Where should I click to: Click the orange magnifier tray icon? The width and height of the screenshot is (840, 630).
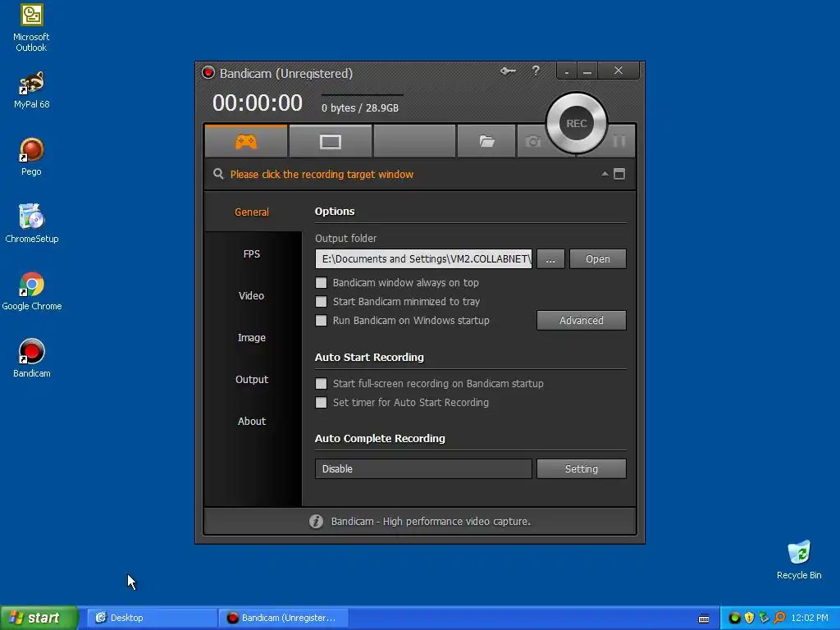click(x=779, y=618)
